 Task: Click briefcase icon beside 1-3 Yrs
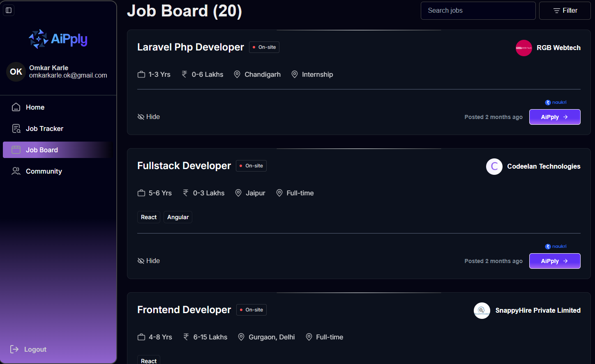(x=141, y=75)
